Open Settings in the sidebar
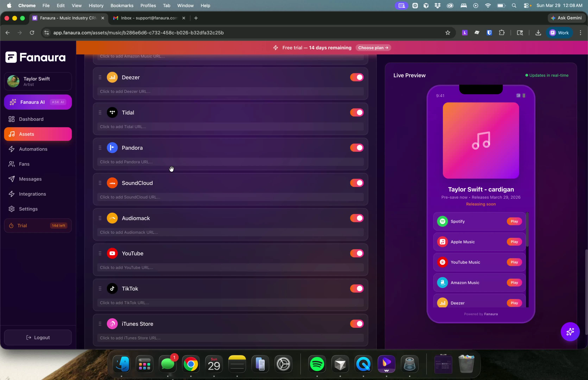 [38, 209]
